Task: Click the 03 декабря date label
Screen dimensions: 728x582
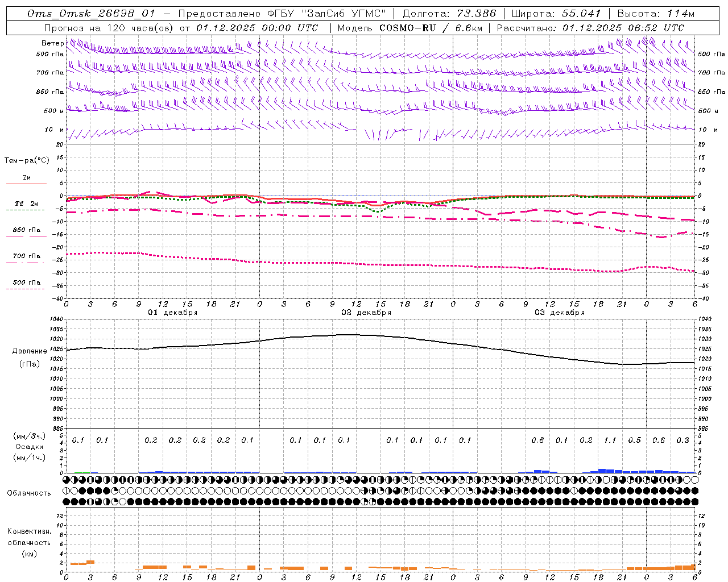Action: pos(560,313)
